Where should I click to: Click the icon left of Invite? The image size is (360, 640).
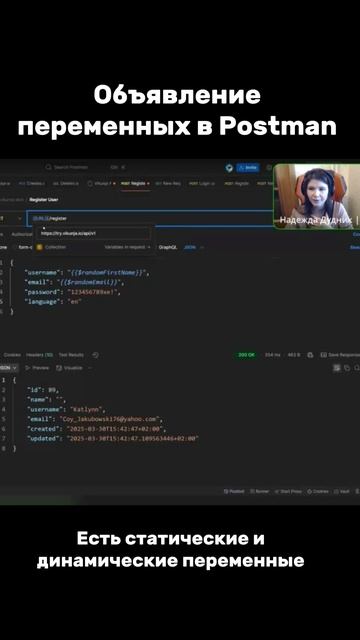click(x=229, y=167)
